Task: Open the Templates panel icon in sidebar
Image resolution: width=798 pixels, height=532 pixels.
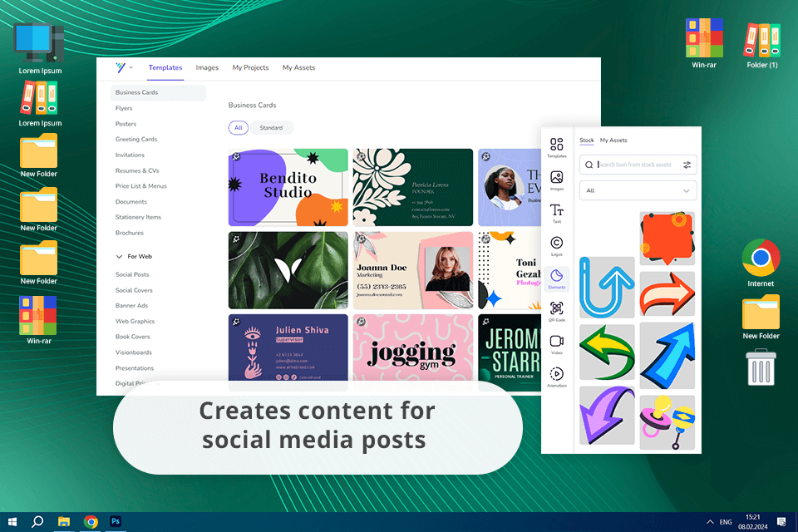Action: [x=556, y=147]
